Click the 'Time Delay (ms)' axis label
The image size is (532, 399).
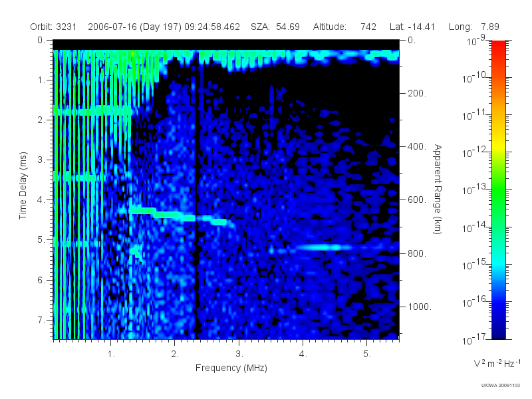coord(23,186)
